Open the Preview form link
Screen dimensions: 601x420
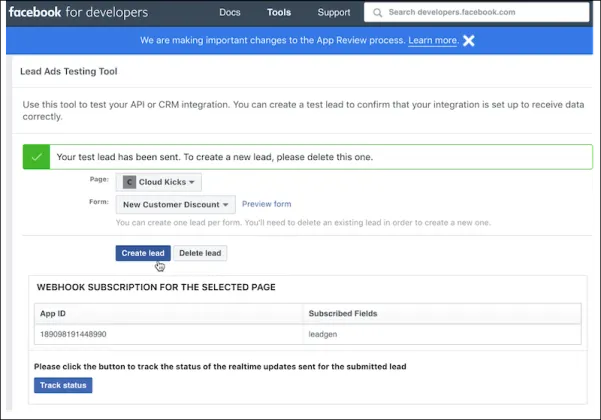click(x=266, y=204)
